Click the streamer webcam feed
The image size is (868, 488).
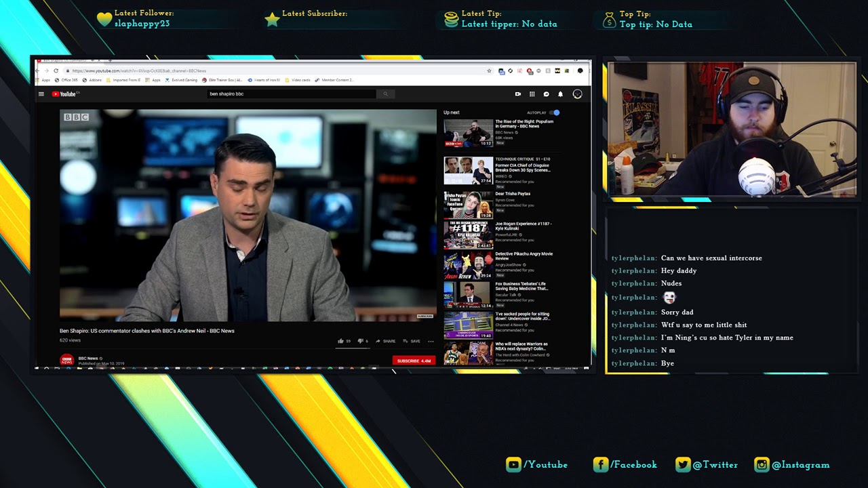(x=732, y=129)
